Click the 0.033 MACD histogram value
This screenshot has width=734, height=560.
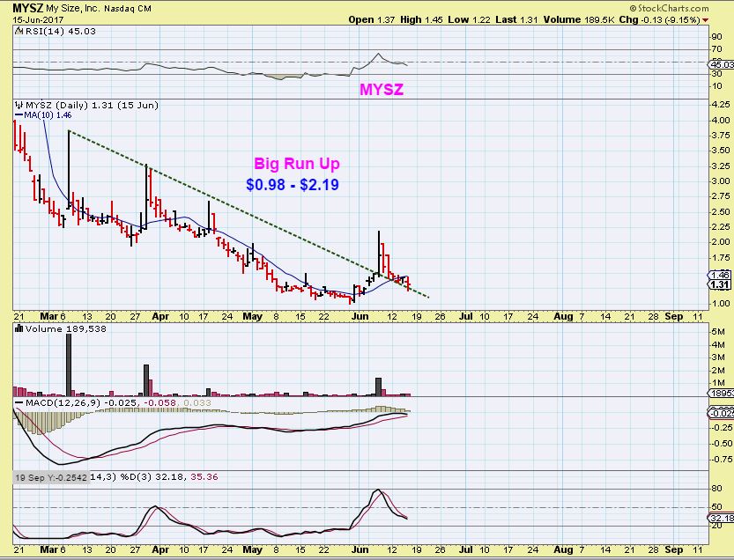point(197,402)
